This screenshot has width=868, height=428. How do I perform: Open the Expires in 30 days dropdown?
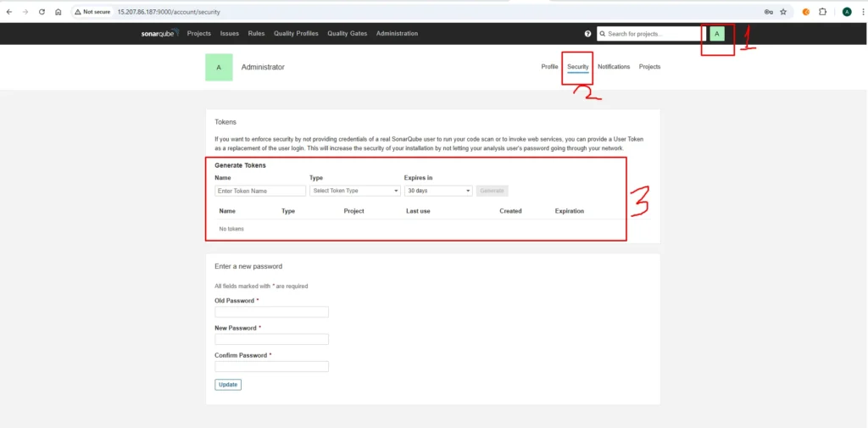(x=437, y=191)
